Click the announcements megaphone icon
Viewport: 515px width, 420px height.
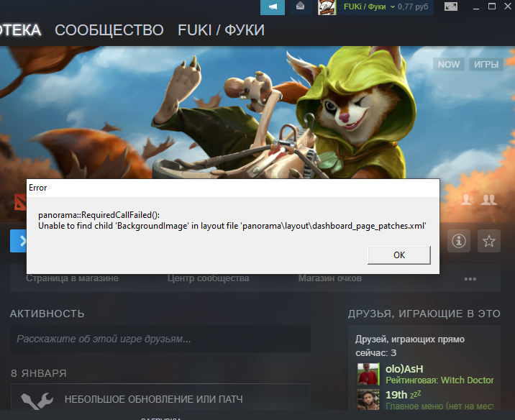(273, 7)
